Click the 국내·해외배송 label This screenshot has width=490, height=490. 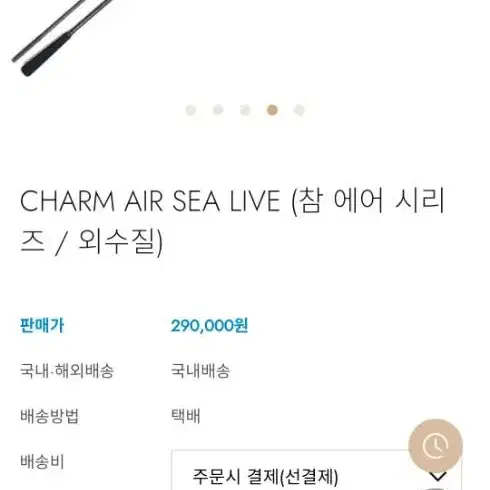tap(67, 371)
